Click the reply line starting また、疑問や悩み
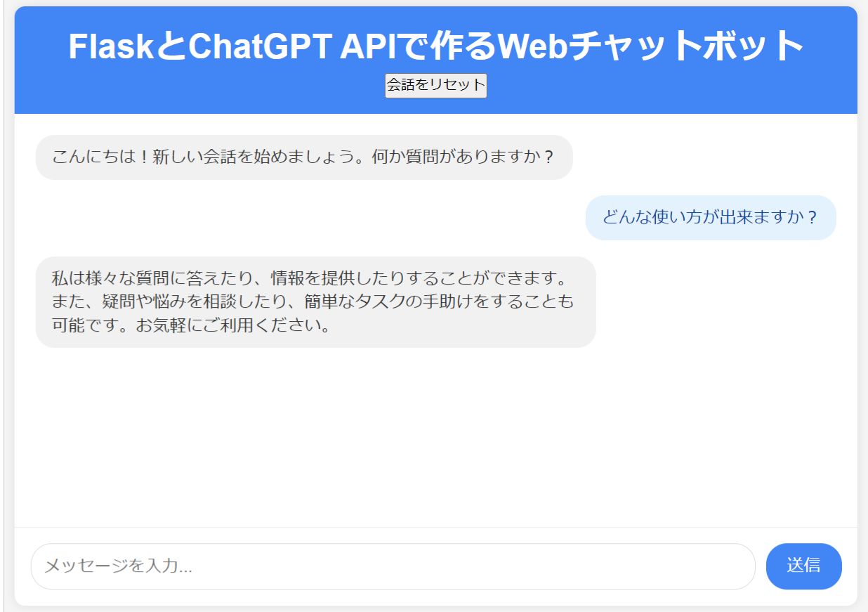 313,301
